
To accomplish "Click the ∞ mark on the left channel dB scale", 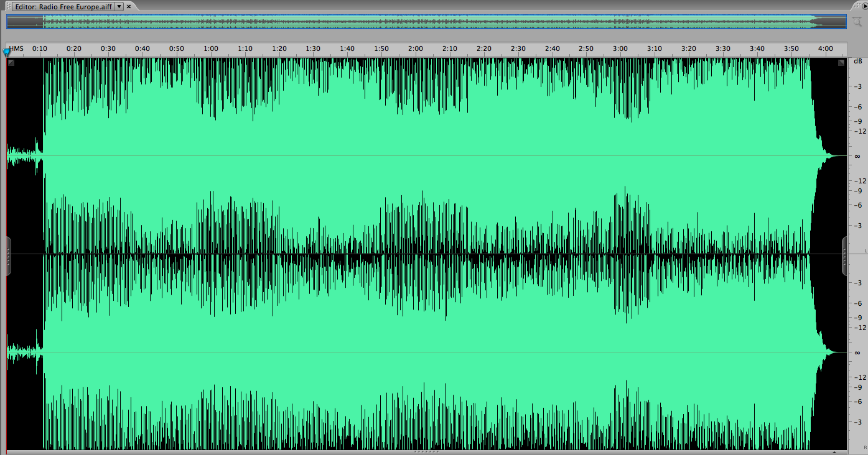I will tap(857, 157).
